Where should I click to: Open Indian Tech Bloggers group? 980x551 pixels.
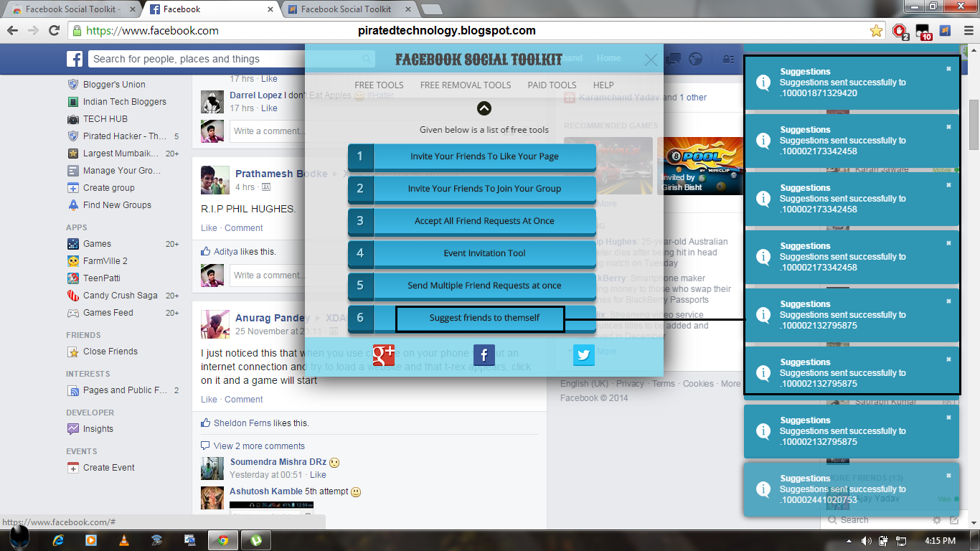point(124,102)
